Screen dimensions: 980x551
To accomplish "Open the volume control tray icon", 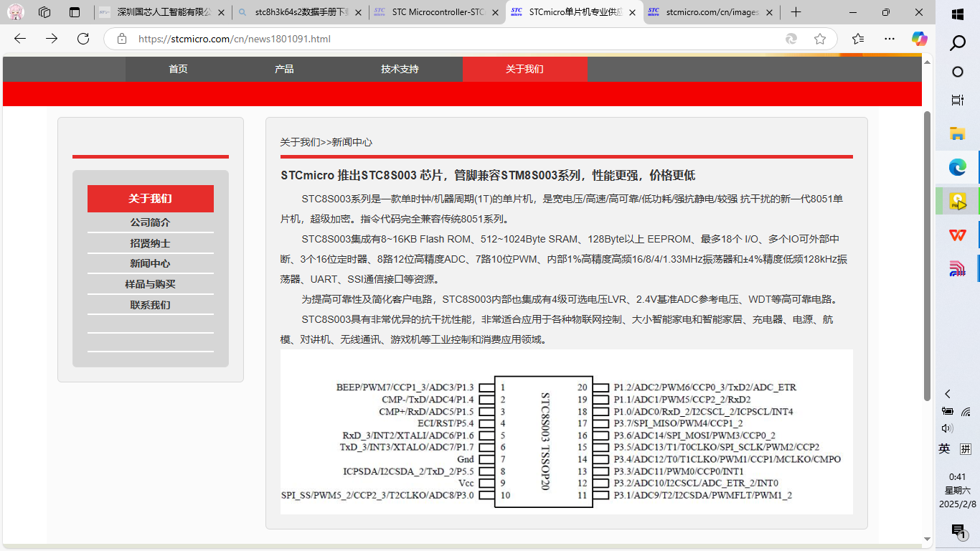I will pos(948,428).
